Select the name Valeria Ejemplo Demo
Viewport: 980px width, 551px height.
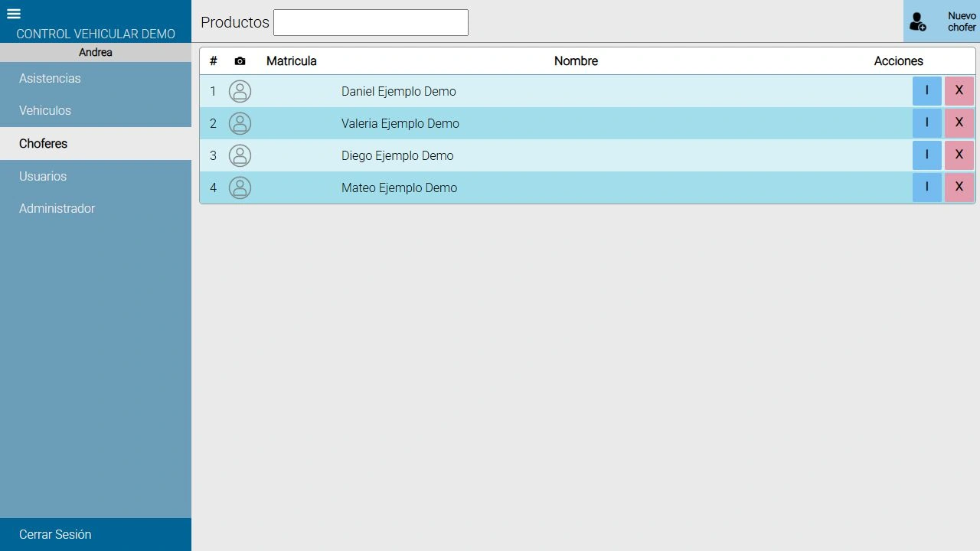400,123
